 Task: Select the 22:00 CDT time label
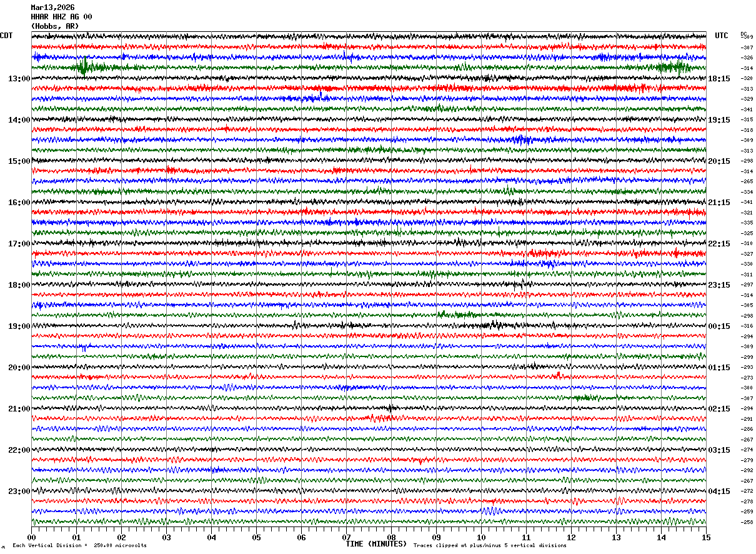pyautogui.click(x=19, y=450)
